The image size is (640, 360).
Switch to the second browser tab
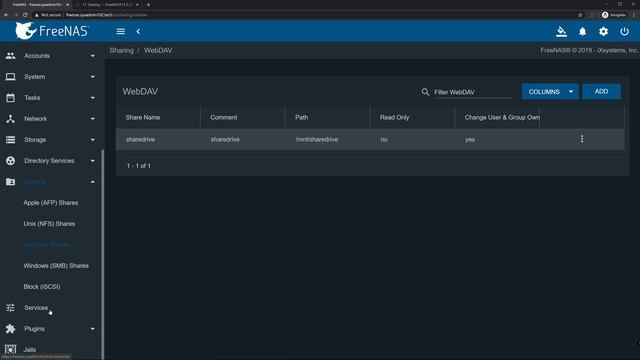click(x=107, y=4)
